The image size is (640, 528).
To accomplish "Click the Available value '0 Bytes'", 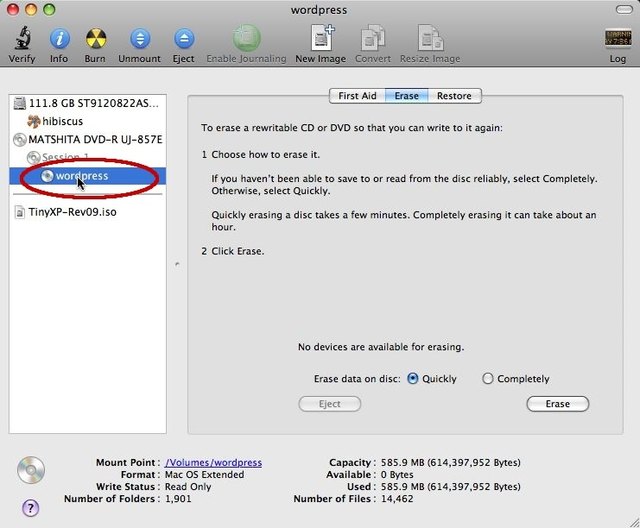I will pos(397,475).
